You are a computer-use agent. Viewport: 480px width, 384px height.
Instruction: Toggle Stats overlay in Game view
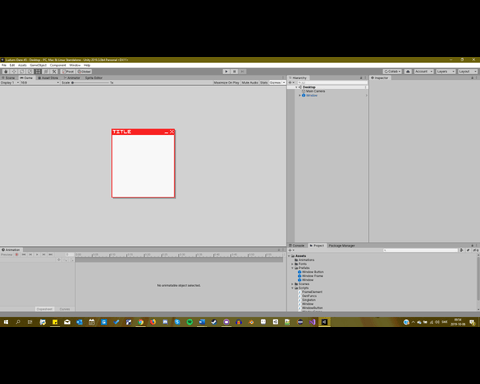pos(264,83)
